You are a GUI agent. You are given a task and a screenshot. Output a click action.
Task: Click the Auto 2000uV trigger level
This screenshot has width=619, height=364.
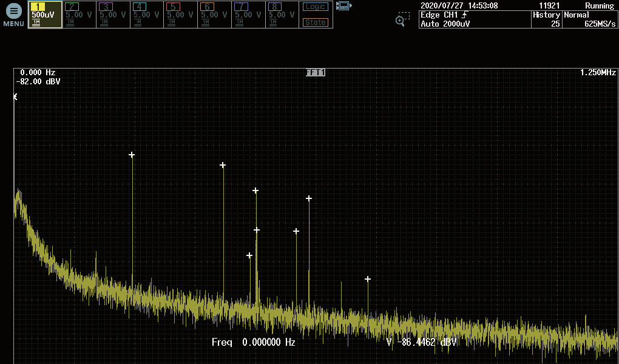[x=445, y=24]
